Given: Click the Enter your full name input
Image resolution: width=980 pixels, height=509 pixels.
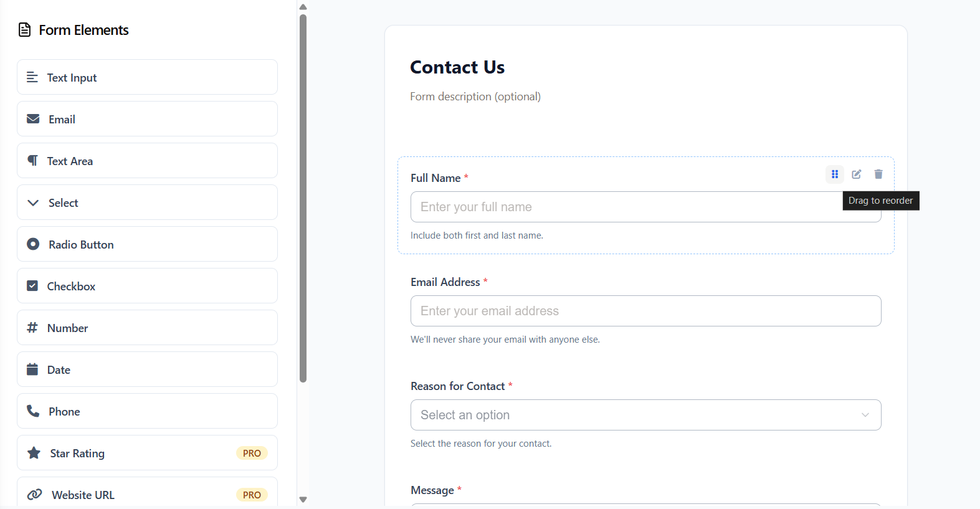Looking at the screenshot, I should [645, 207].
